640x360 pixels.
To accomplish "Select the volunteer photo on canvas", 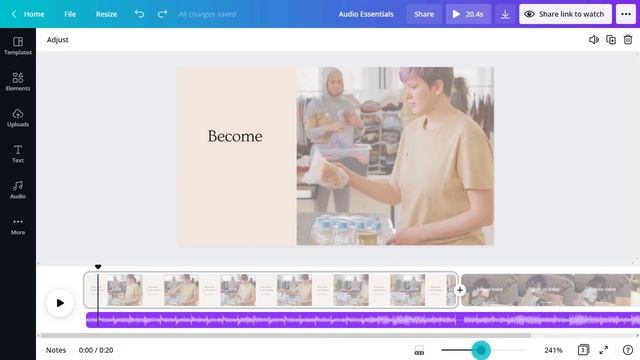I will [x=395, y=156].
